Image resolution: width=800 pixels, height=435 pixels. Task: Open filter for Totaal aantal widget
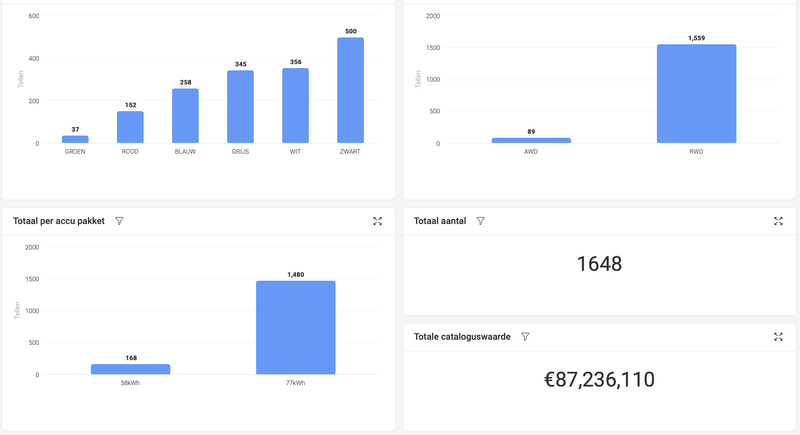(480, 221)
